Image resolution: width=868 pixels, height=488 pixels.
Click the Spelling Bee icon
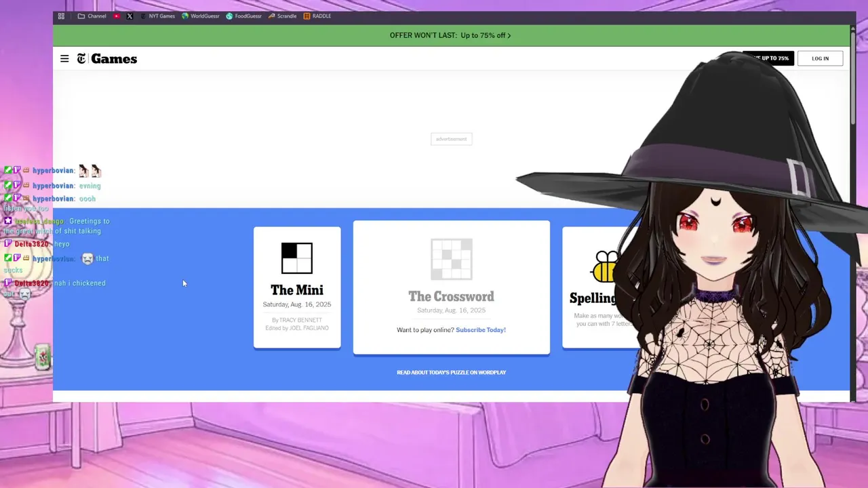(605, 267)
